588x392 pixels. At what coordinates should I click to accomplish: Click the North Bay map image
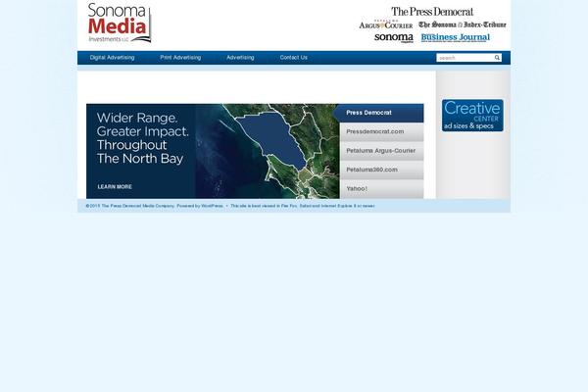[x=267, y=151]
